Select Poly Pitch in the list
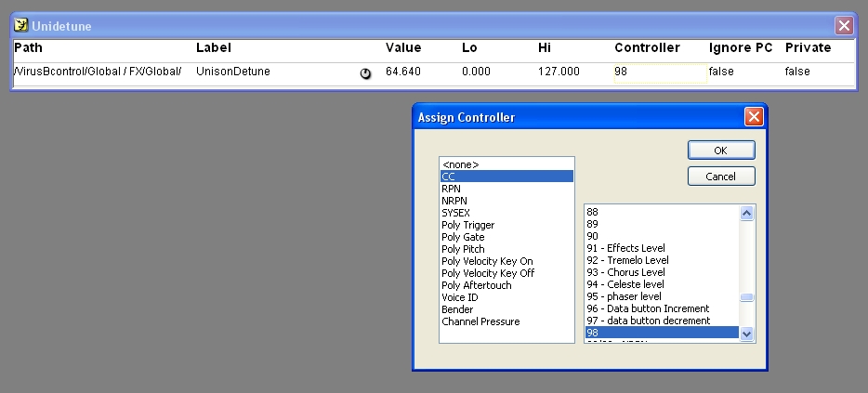This screenshot has height=393, width=868. click(506, 249)
